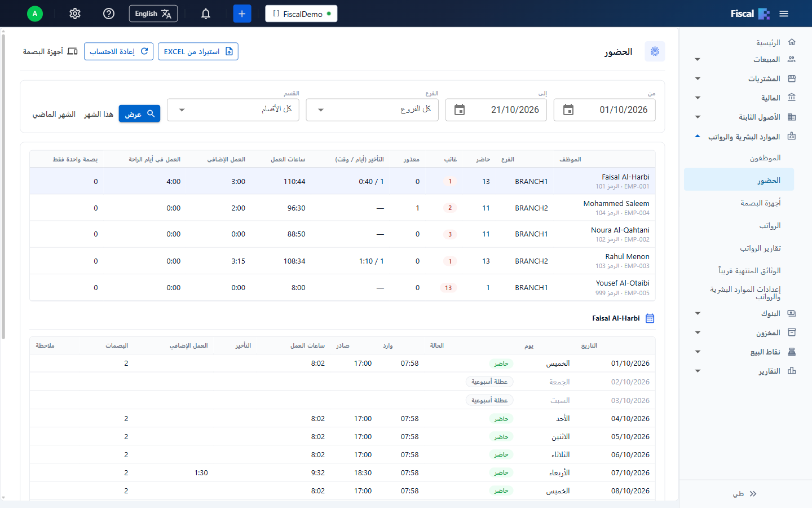Screen dimensions: 812x508
Task: Click the home icon in sidebar
Action: (x=792, y=42)
